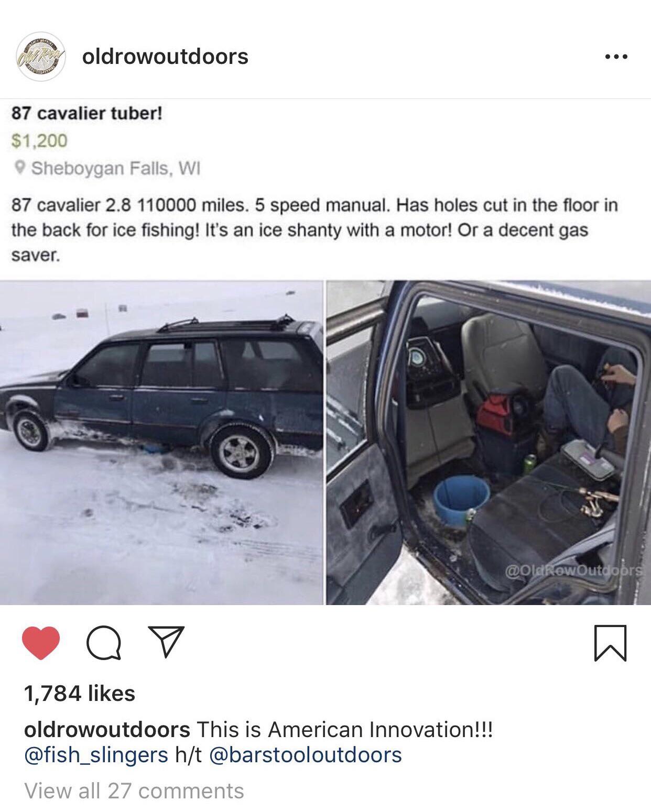The height and width of the screenshot is (812, 651).
Task: Open the three-dot post options menu
Action: point(615,57)
